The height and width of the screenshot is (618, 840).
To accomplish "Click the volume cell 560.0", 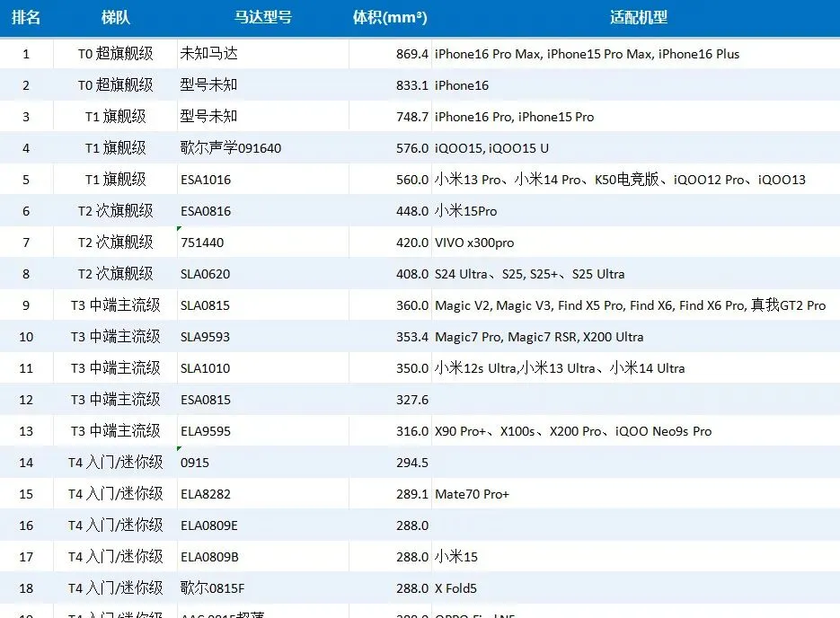I will [x=412, y=180].
